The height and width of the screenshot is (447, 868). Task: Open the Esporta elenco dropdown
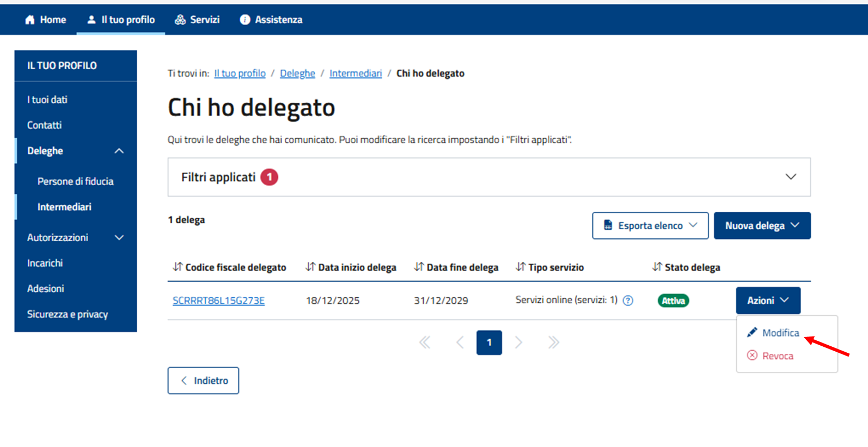click(x=650, y=225)
